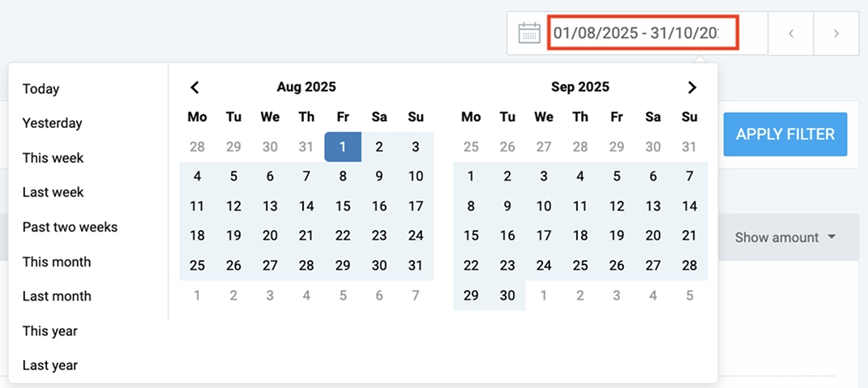
Task: Click the date range input field
Action: [643, 33]
